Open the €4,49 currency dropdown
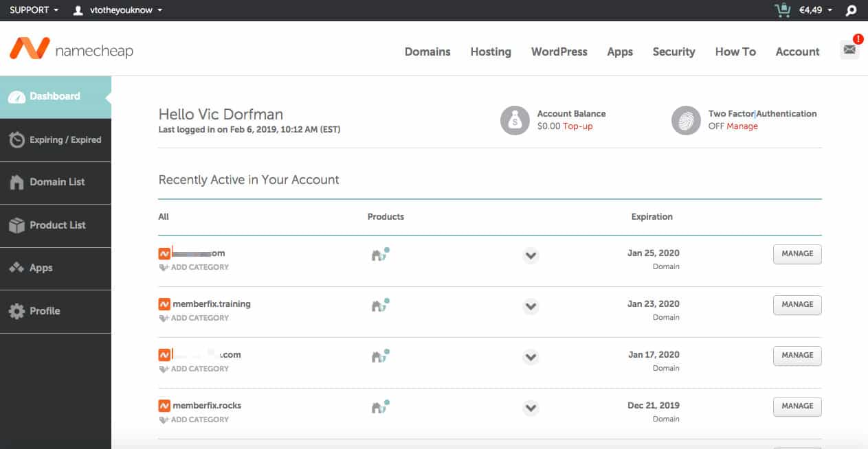The image size is (868, 449). [816, 10]
